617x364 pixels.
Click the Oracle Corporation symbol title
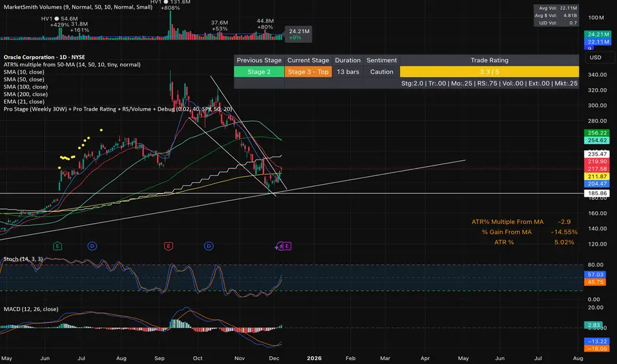44,57
